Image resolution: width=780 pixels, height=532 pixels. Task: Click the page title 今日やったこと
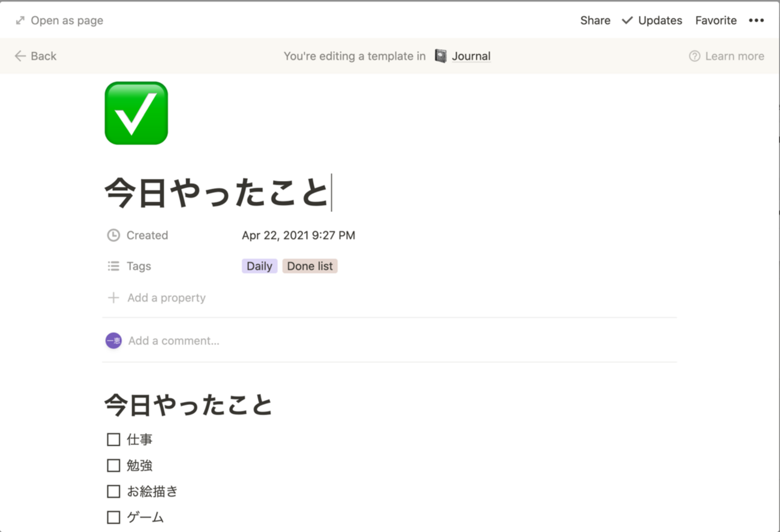(217, 193)
